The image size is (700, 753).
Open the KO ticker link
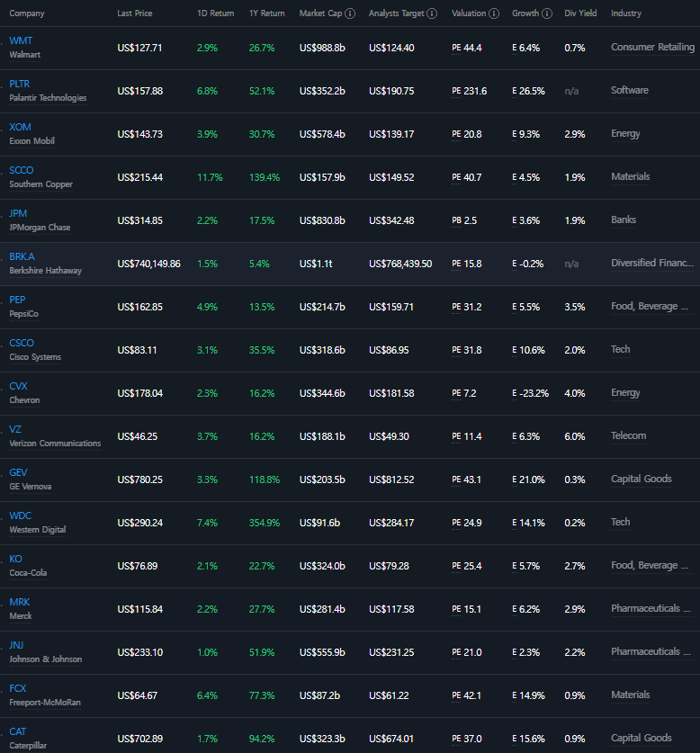16,560
